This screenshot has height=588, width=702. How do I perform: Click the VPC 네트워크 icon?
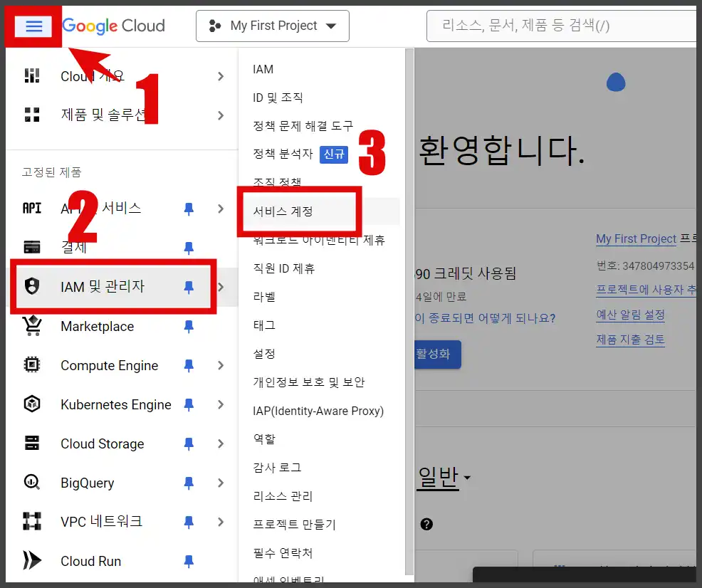31,522
